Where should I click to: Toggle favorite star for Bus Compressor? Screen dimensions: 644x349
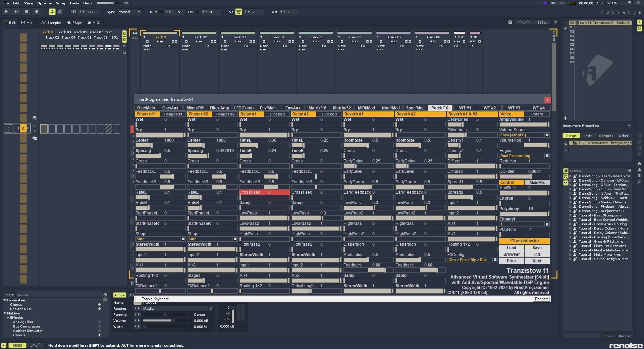pyautogui.click(x=99, y=326)
